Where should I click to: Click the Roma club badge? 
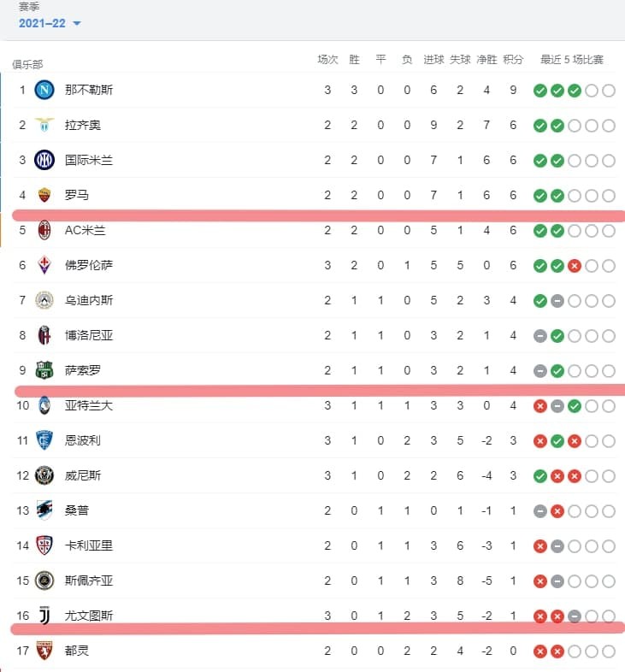tap(44, 195)
